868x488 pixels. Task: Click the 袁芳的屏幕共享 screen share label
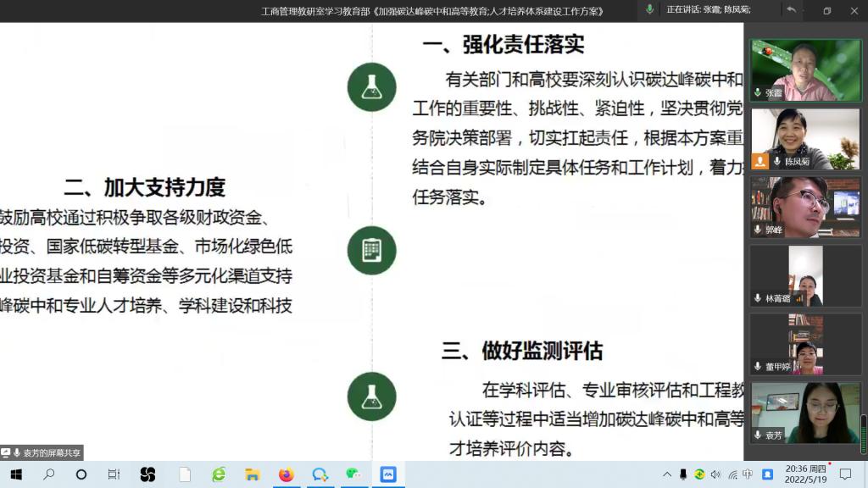42,453
